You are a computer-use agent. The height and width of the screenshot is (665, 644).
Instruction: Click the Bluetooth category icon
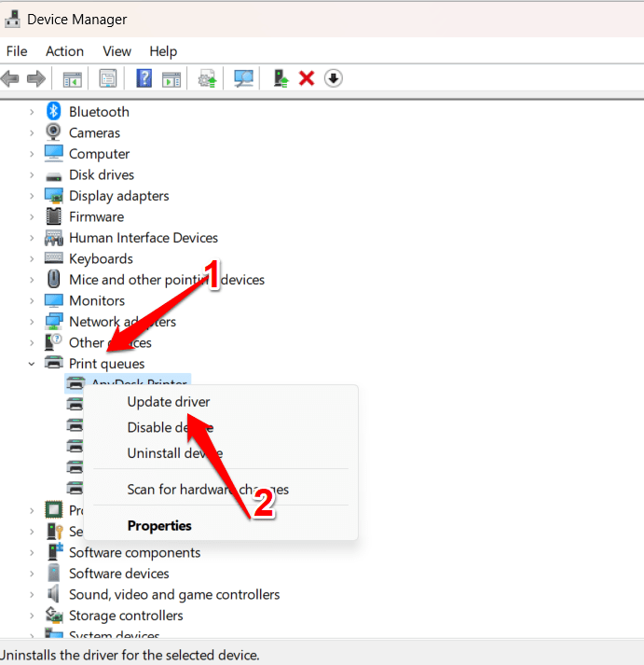point(53,112)
